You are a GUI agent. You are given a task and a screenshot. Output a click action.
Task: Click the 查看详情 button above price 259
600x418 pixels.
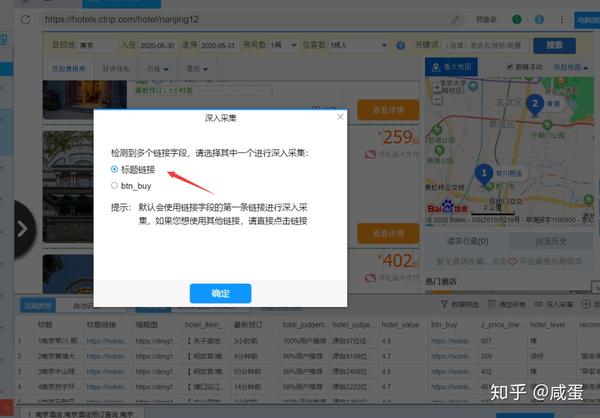tap(388, 110)
